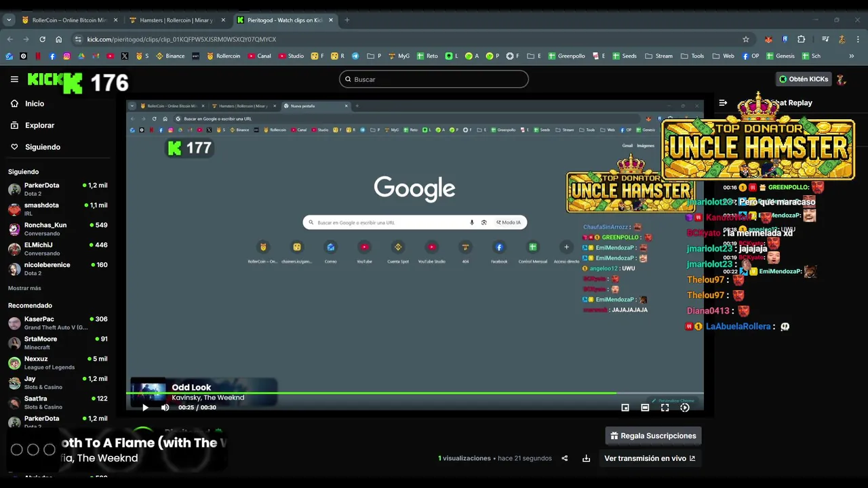Open the Kick hamburger menu
The height and width of the screenshot is (488, 868).
14,79
